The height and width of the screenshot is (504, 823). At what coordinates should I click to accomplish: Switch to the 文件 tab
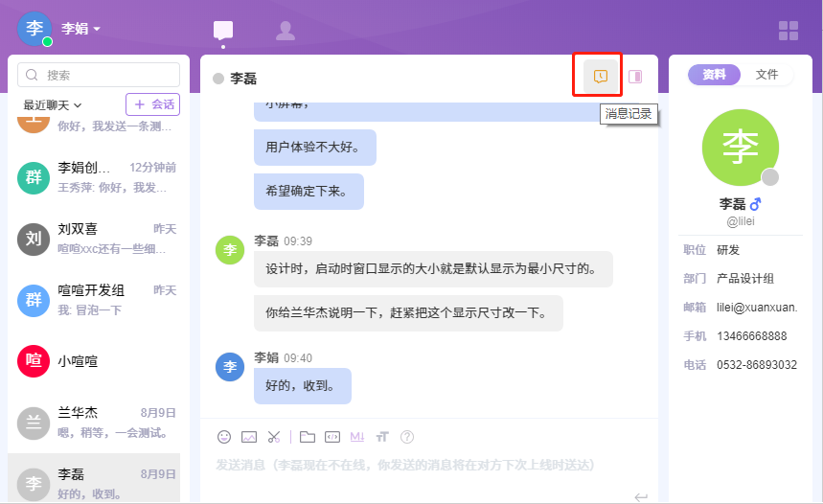(766, 75)
